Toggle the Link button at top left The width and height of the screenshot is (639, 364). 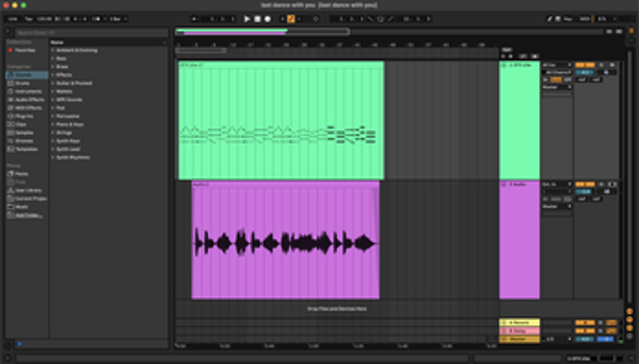14,18
